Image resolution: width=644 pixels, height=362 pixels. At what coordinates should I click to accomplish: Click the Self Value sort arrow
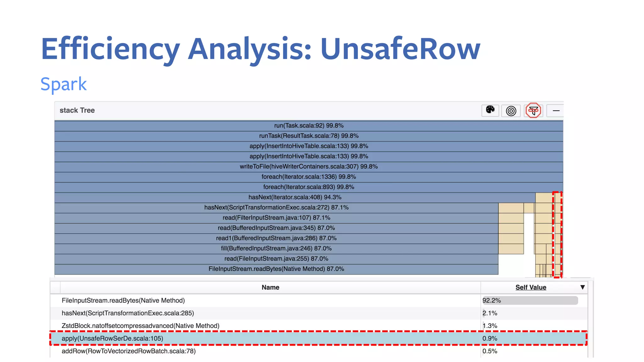tap(582, 287)
